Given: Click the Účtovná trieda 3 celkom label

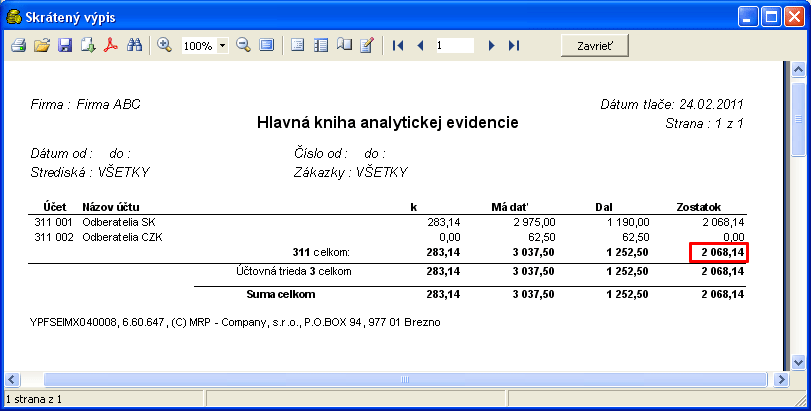Looking at the screenshot, I should [x=294, y=271].
